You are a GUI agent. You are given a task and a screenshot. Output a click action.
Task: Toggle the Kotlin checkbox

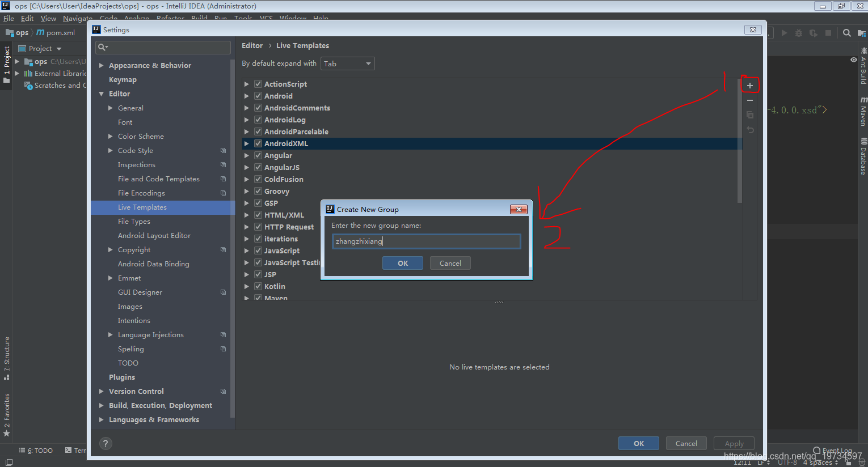pos(258,286)
